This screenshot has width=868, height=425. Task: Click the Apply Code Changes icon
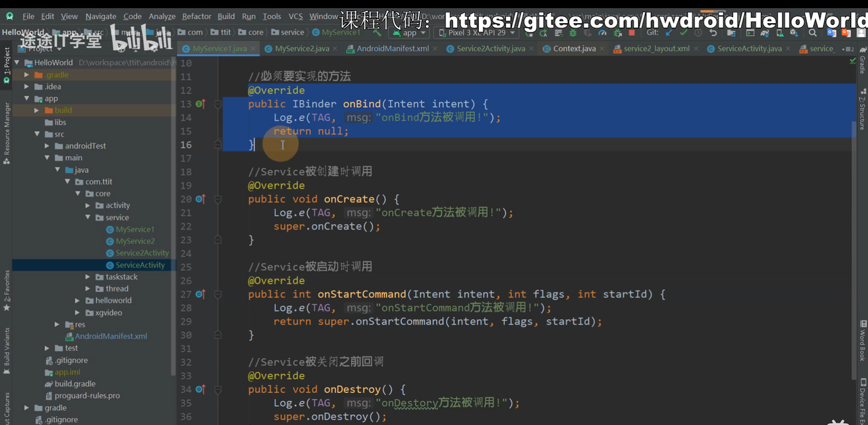pos(559,32)
